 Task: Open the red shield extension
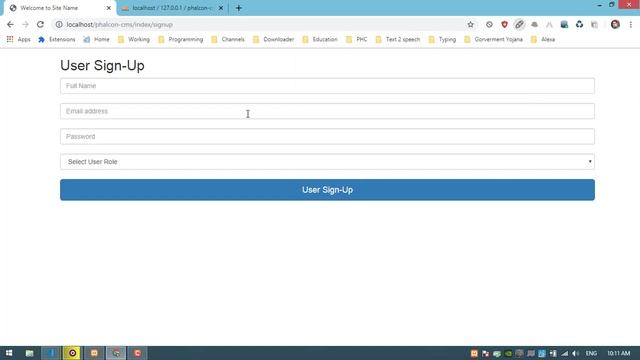coord(504,24)
